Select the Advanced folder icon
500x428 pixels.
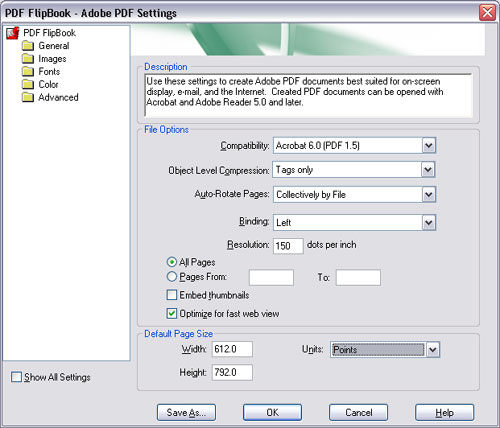tap(28, 97)
